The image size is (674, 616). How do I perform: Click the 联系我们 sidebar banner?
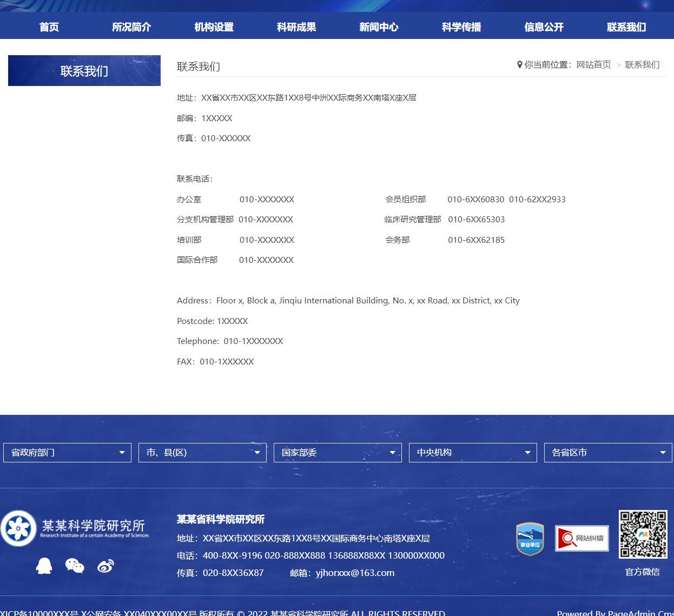[x=84, y=71]
